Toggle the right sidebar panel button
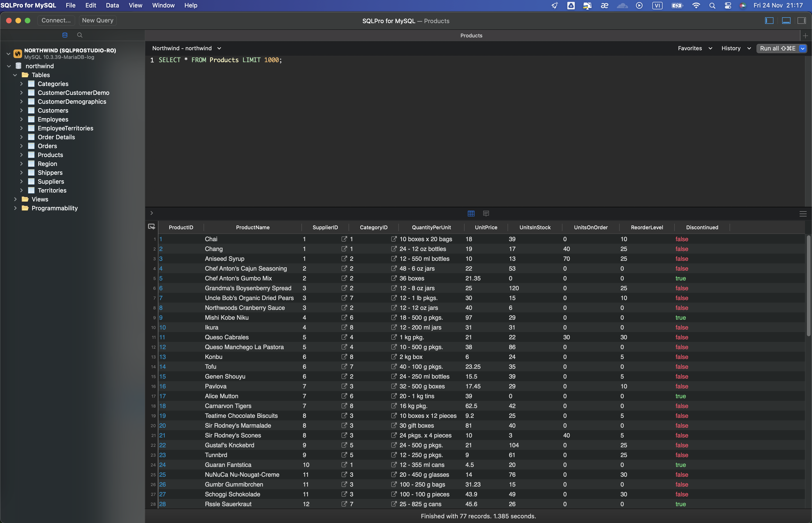Screen dimensions: 812x523 click(801, 21)
